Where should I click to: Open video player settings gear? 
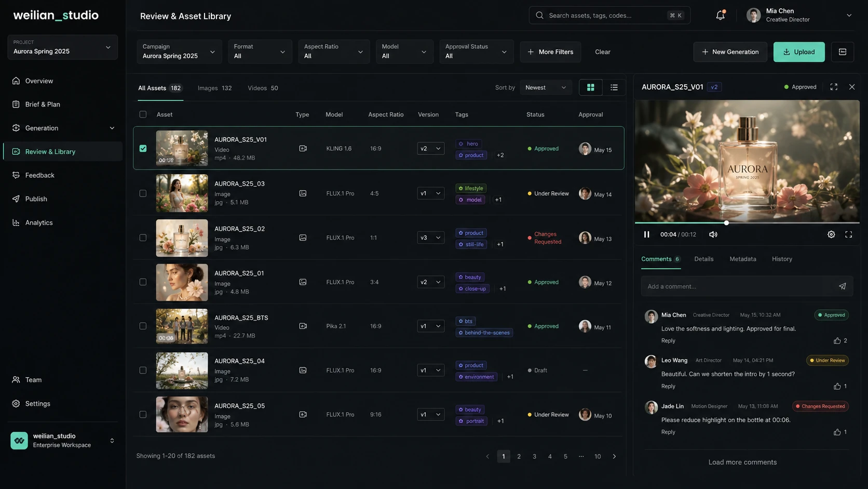(831, 234)
